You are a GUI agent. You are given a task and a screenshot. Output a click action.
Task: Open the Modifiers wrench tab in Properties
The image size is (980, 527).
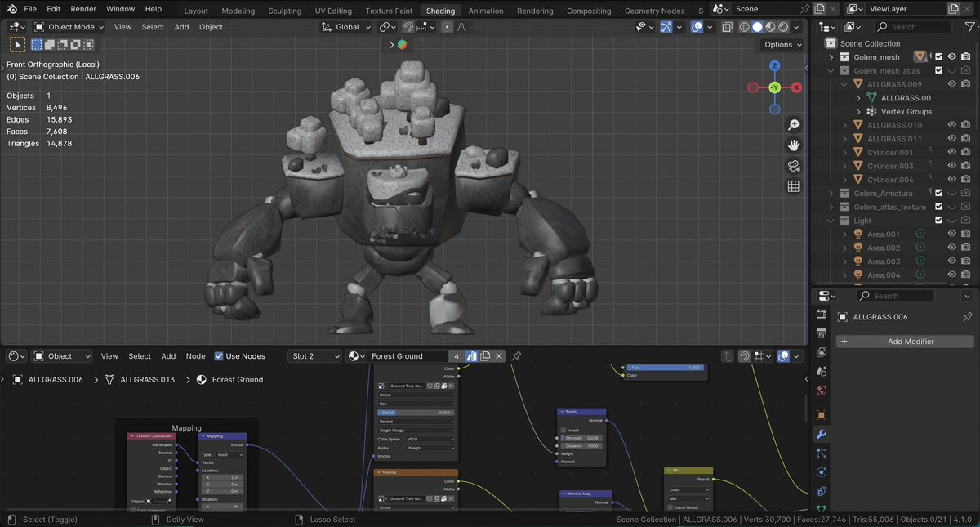pyautogui.click(x=822, y=434)
